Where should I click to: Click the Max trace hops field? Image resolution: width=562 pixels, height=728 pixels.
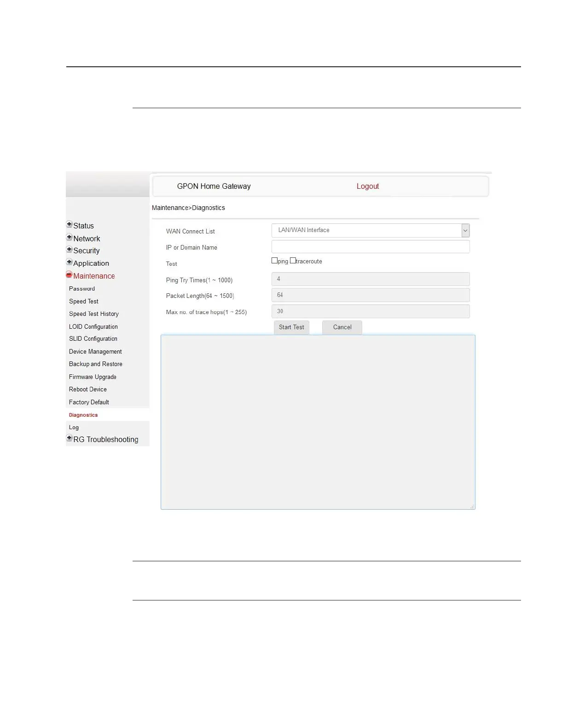pyautogui.click(x=371, y=311)
